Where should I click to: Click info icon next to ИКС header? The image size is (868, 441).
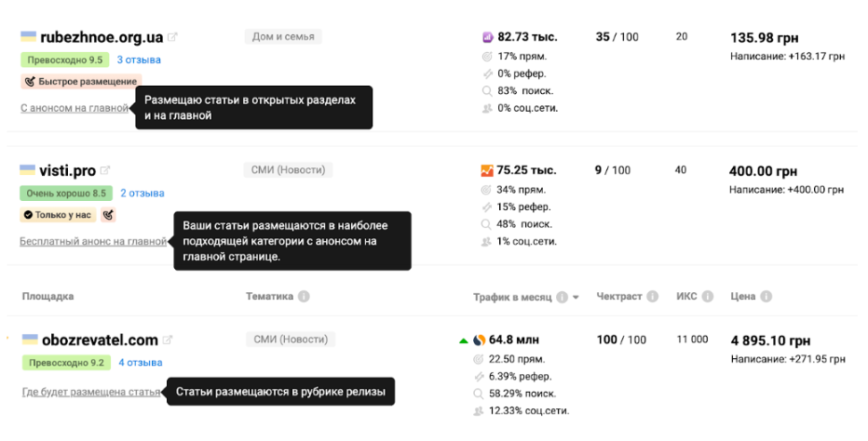708,297
